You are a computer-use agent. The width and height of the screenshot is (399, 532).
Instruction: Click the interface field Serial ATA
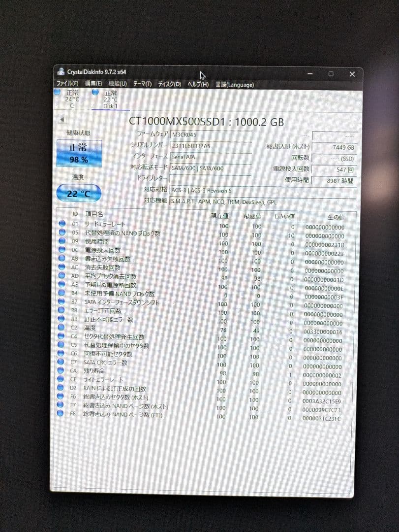tap(211, 157)
